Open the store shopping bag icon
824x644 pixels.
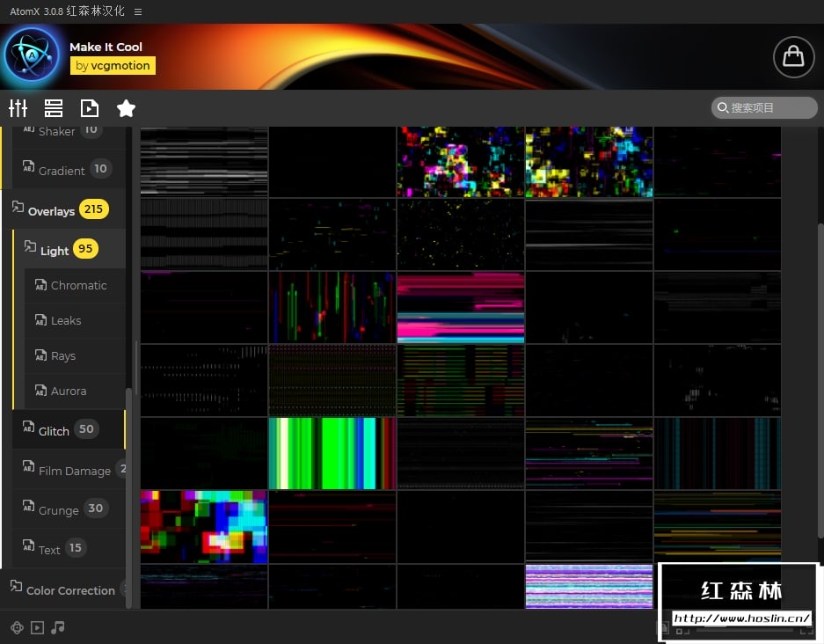pyautogui.click(x=793, y=56)
